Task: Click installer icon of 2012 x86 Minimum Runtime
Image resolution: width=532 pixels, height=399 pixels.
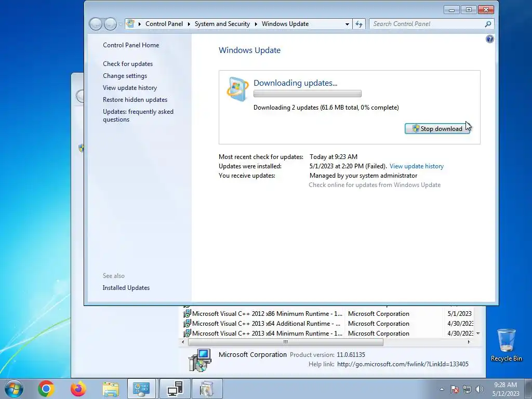Action: [x=187, y=314]
